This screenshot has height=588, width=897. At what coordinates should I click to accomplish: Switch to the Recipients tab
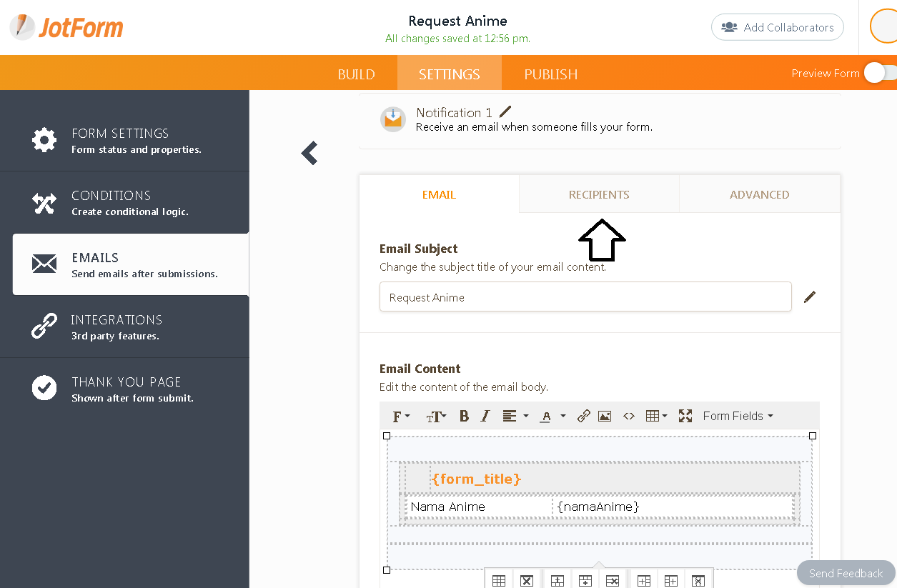(599, 194)
